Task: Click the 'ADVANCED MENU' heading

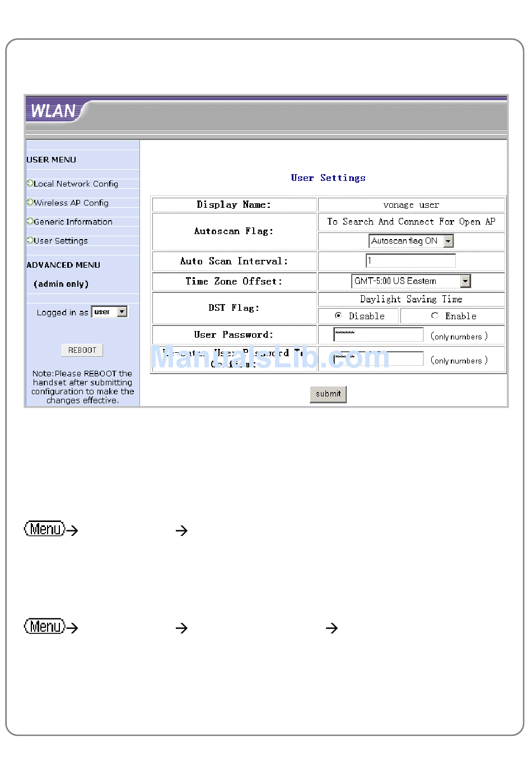Action: pos(63,265)
